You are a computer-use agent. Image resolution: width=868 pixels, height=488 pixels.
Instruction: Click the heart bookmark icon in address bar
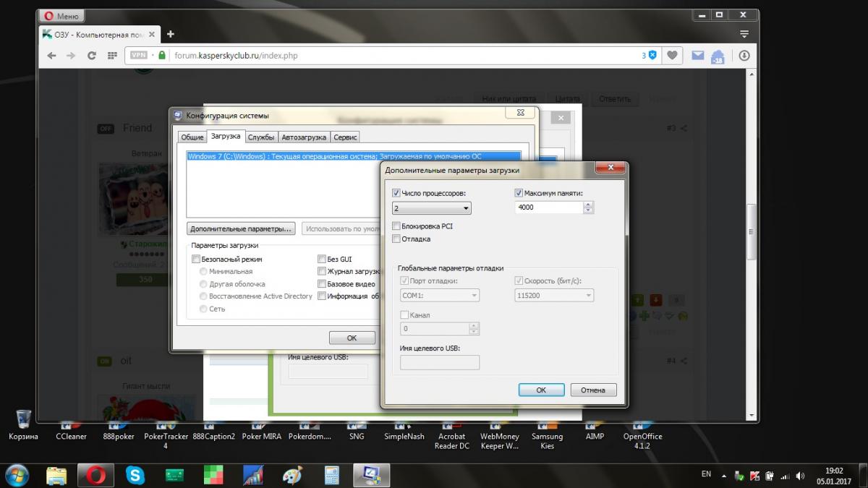[672, 56]
